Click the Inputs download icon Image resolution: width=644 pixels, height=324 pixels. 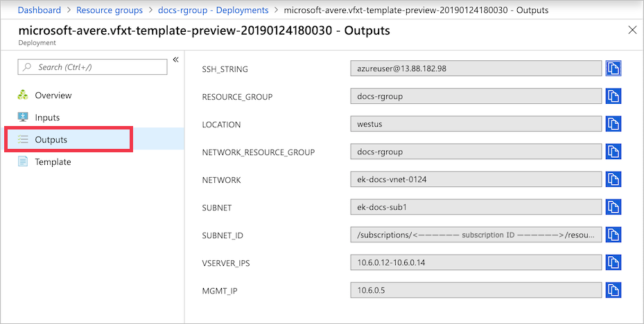23,117
